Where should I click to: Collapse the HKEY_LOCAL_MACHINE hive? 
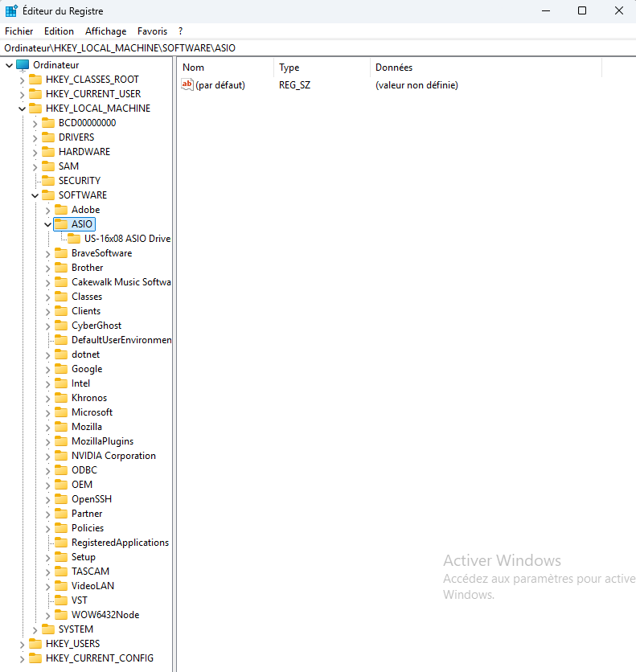(x=23, y=109)
